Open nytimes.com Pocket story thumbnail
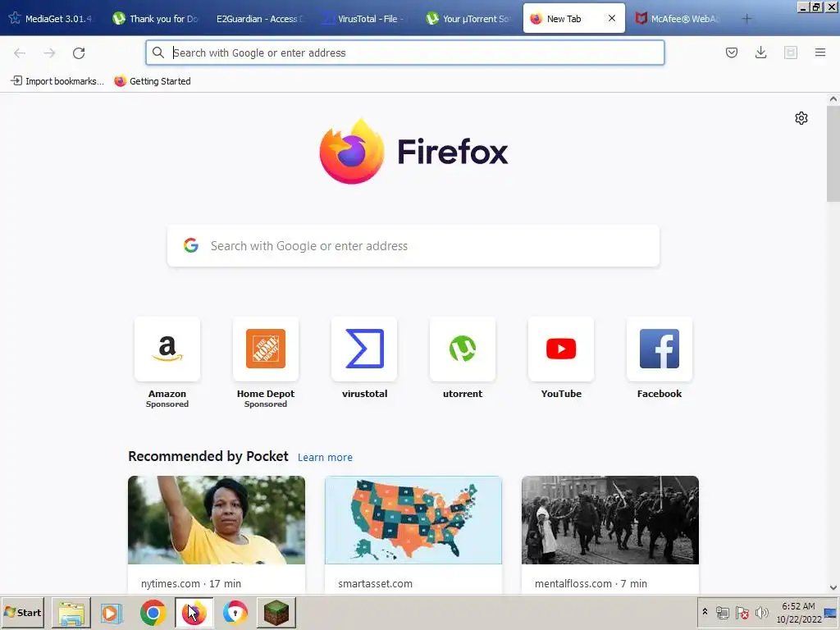The height and width of the screenshot is (630, 840). click(217, 519)
